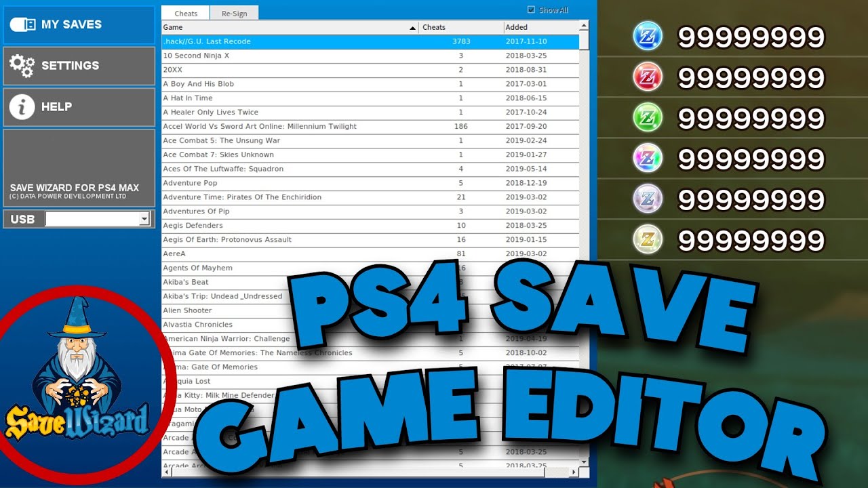The image size is (868, 488).
Task: Select the 20XX game entry
Action: (370, 70)
